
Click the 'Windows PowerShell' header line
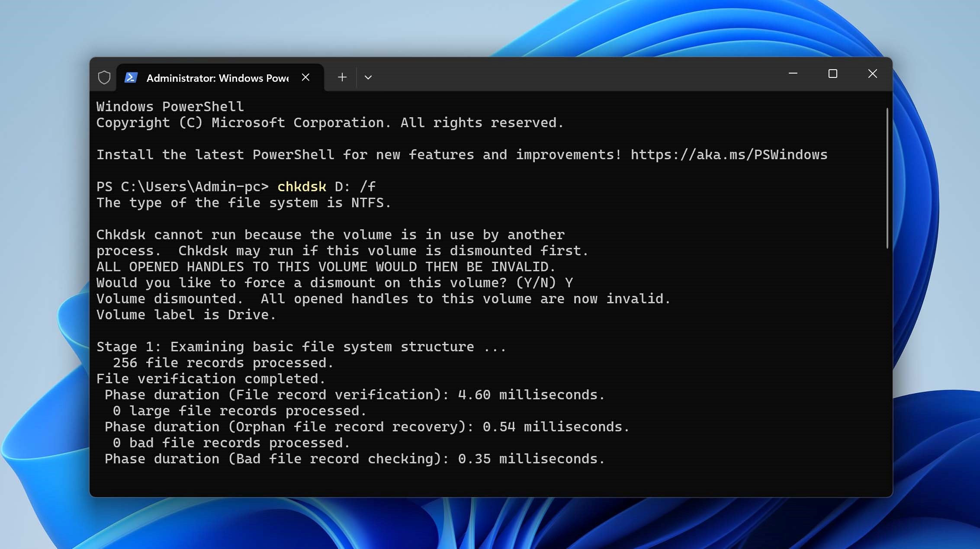click(x=170, y=106)
